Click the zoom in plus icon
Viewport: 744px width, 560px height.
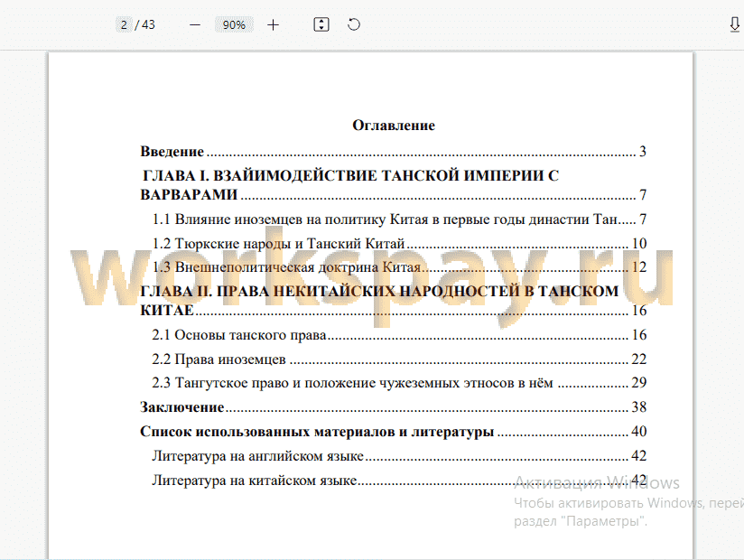coord(273,24)
